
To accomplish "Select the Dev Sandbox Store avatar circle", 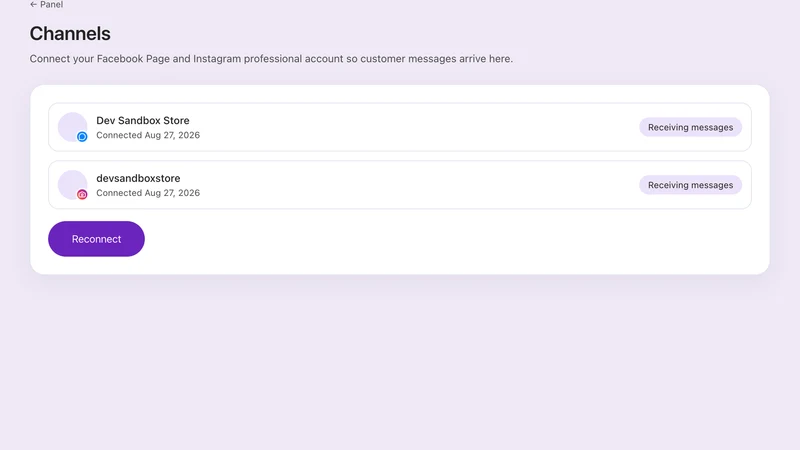I will pos(72,127).
